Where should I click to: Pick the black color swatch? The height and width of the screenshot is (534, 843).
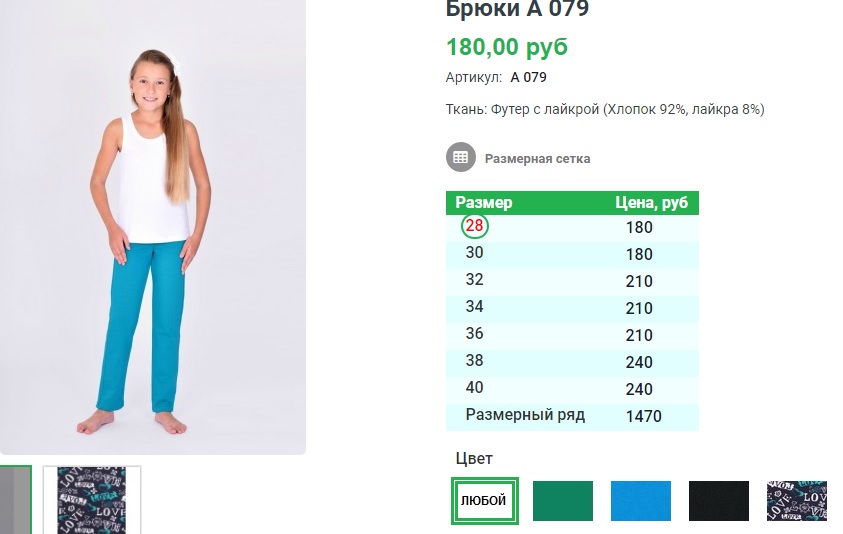[x=718, y=501]
